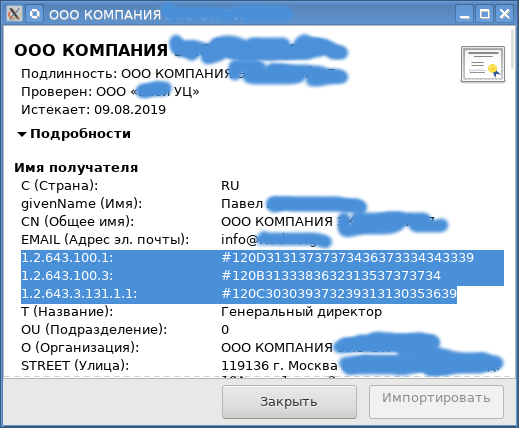This screenshot has width=520, height=429.
Task: Click value #120B3133383632313537373734
Action: coord(331,276)
